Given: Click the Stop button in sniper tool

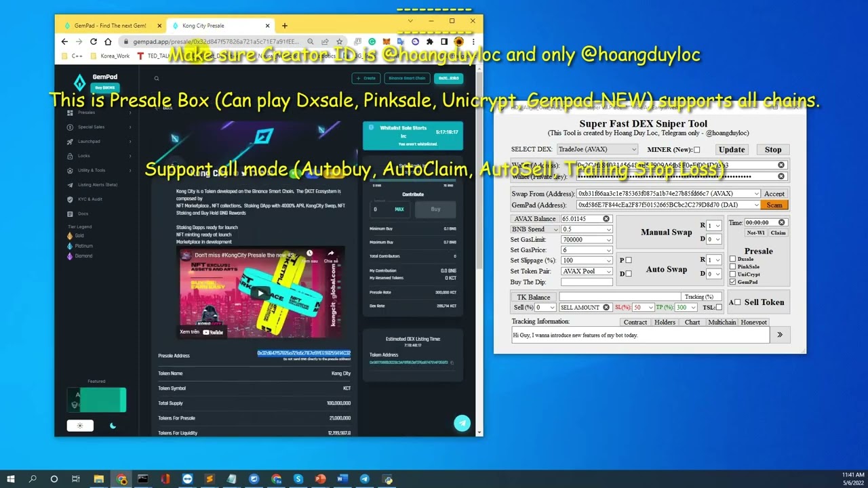Looking at the screenshot, I should [773, 150].
